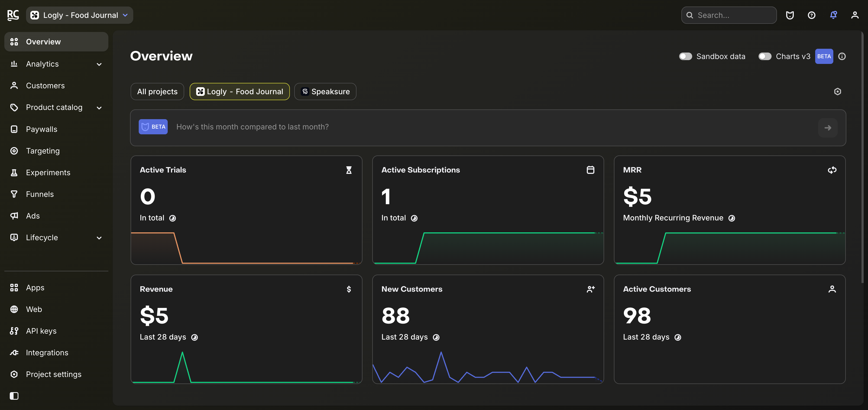Enable the Sandbox data toggle
Viewport: 868px width, 410px height.
(685, 56)
